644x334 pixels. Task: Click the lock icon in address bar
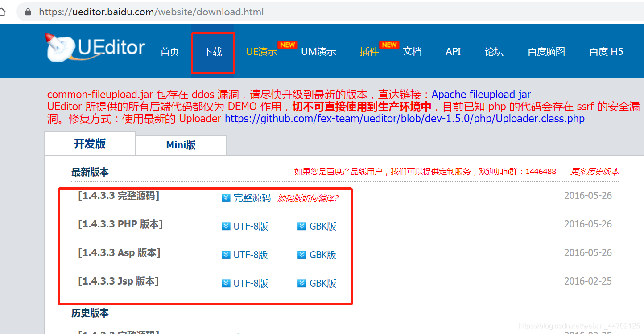[x=29, y=12]
